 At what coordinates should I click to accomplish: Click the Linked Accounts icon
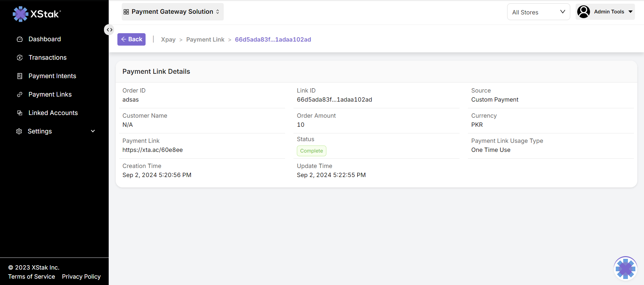[x=20, y=113]
